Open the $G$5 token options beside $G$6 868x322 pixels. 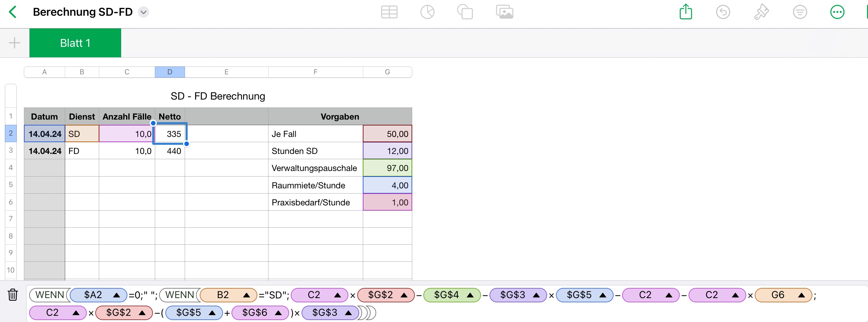pos(212,313)
